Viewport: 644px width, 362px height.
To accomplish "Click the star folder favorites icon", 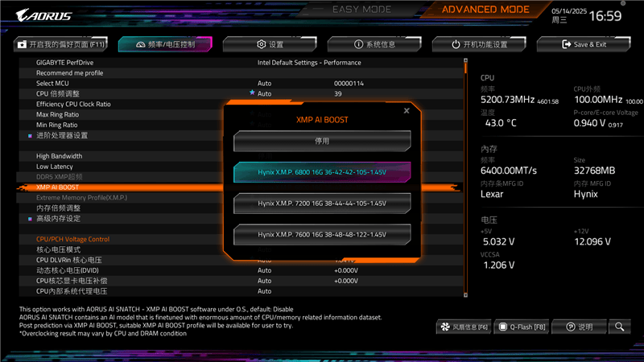I will (23, 44).
